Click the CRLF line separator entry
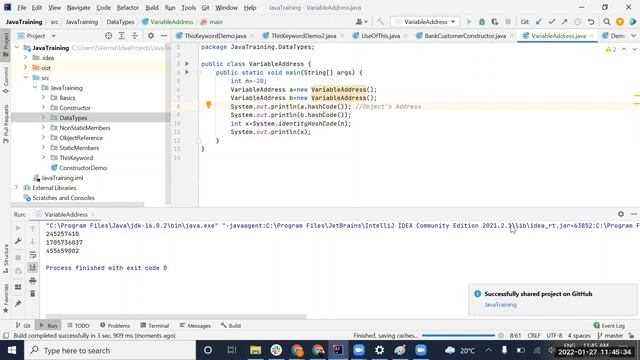The height and width of the screenshot is (360, 640). coord(533,336)
